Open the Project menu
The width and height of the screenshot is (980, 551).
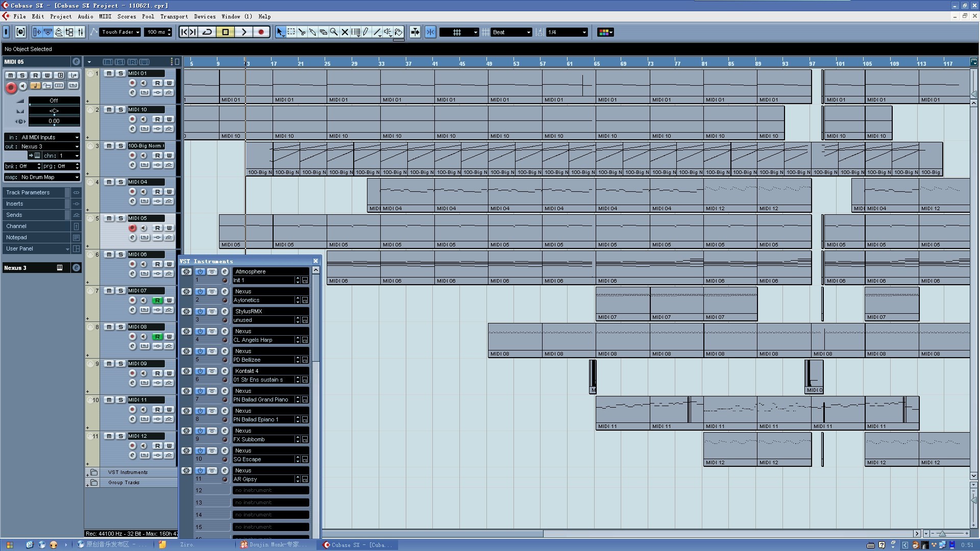click(61, 16)
